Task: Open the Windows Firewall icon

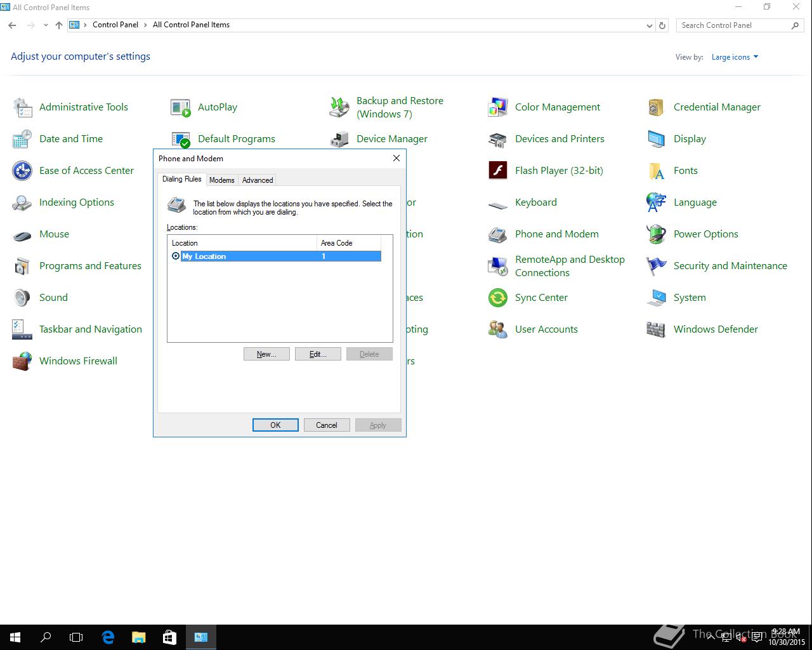Action: tap(22, 361)
